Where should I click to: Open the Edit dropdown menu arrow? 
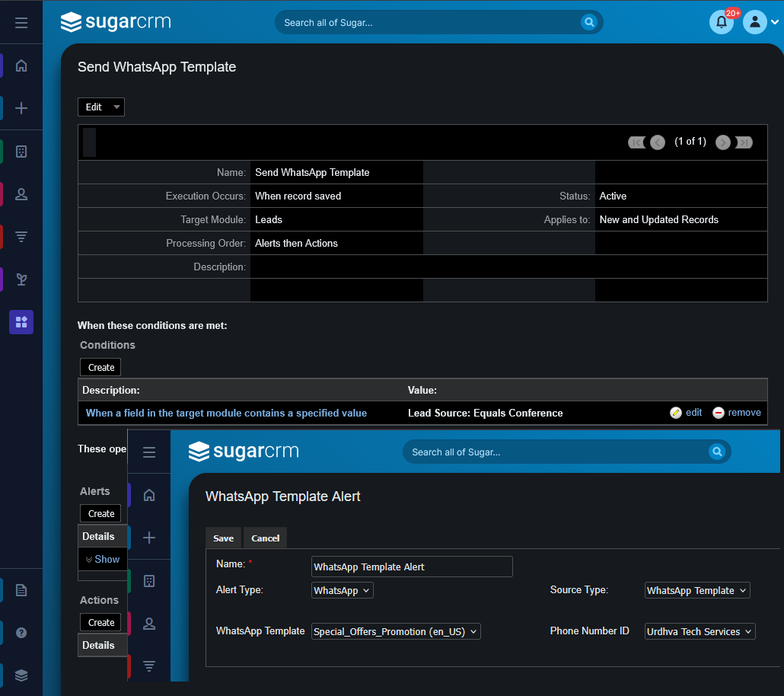[x=116, y=107]
